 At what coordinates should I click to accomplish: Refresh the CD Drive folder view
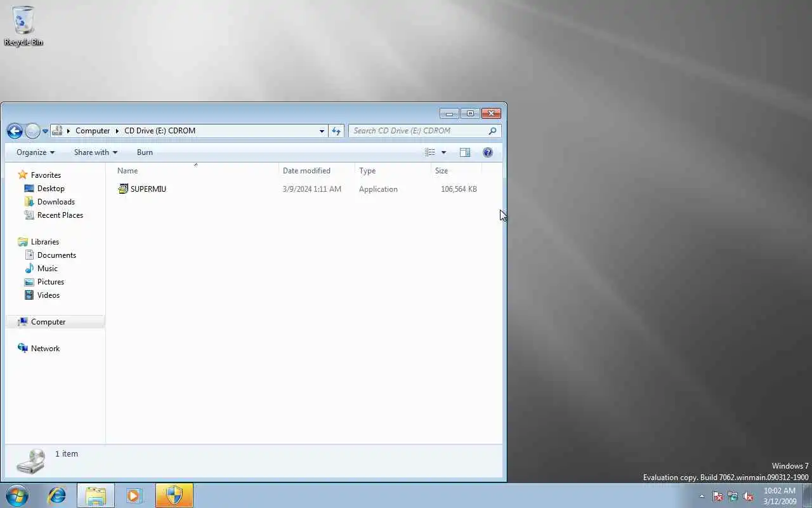(x=336, y=131)
